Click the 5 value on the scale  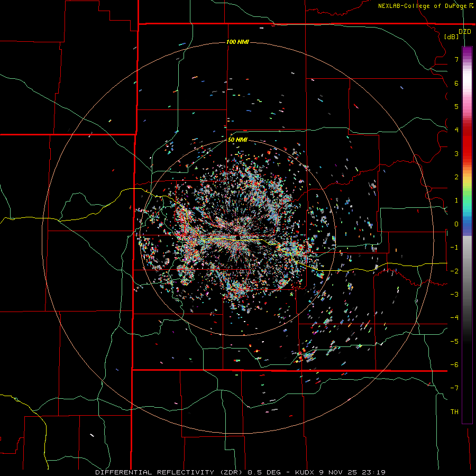456,106
